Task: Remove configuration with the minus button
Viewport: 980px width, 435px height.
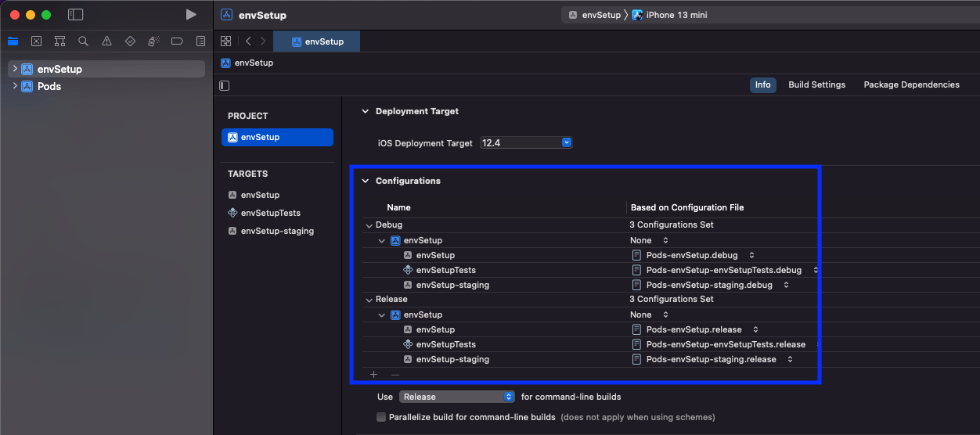Action: coord(395,376)
